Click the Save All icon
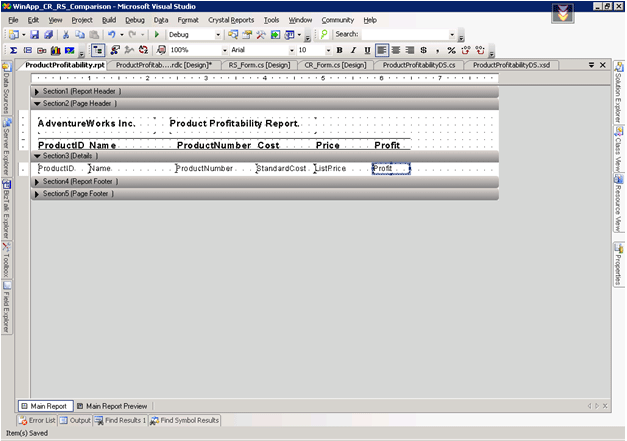Screen dimensions: 627x441 coord(48,35)
